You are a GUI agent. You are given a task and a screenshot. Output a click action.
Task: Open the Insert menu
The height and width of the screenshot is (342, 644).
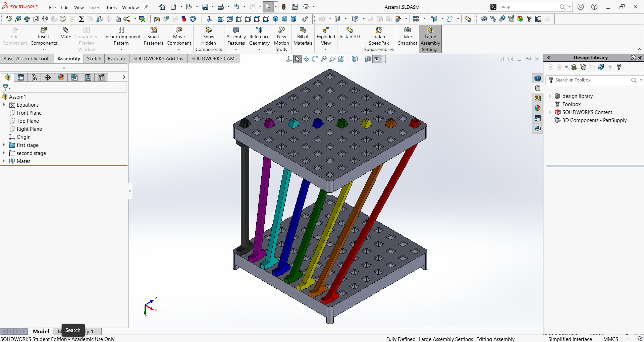coord(95,7)
